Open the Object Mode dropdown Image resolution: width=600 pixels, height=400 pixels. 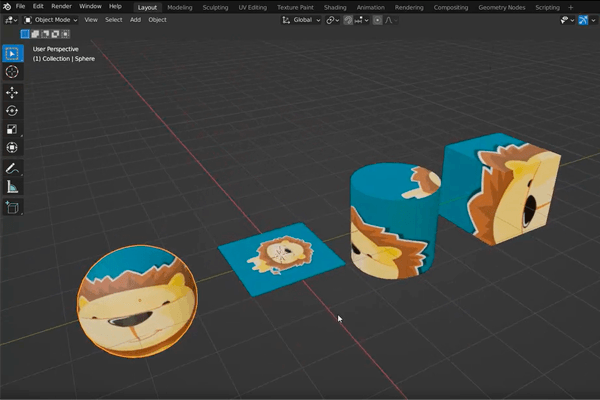(51, 20)
